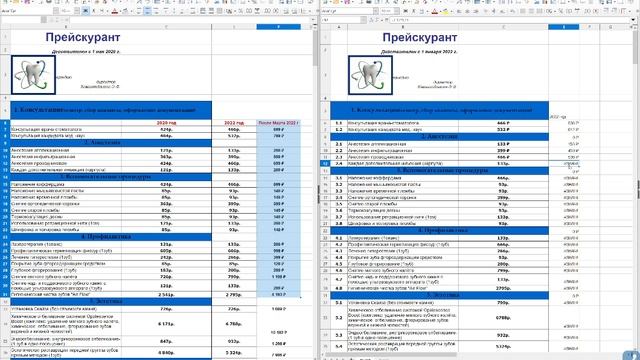Click '2. Анестезия' header in right window

440,137
